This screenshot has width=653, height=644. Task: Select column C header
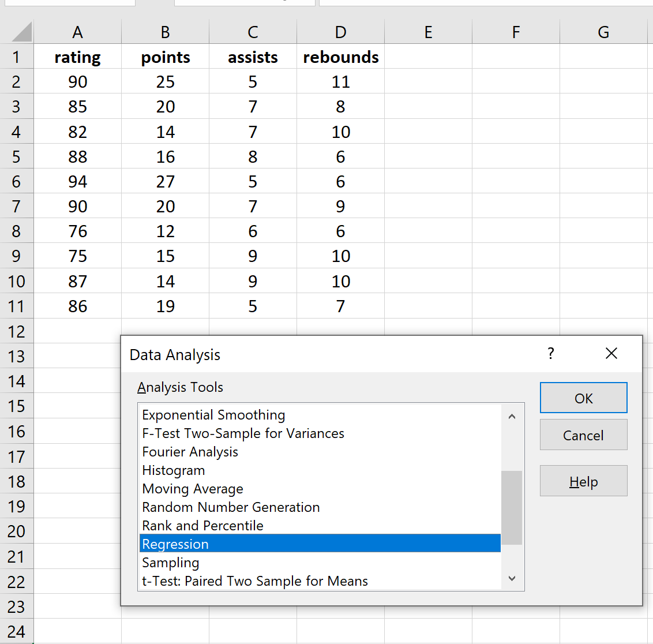[x=253, y=32]
